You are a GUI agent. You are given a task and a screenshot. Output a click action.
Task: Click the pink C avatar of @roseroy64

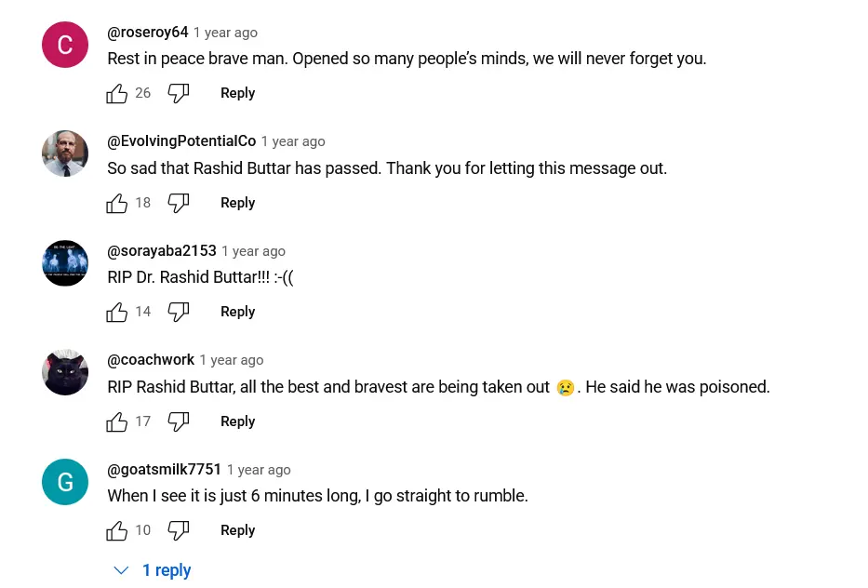click(65, 45)
